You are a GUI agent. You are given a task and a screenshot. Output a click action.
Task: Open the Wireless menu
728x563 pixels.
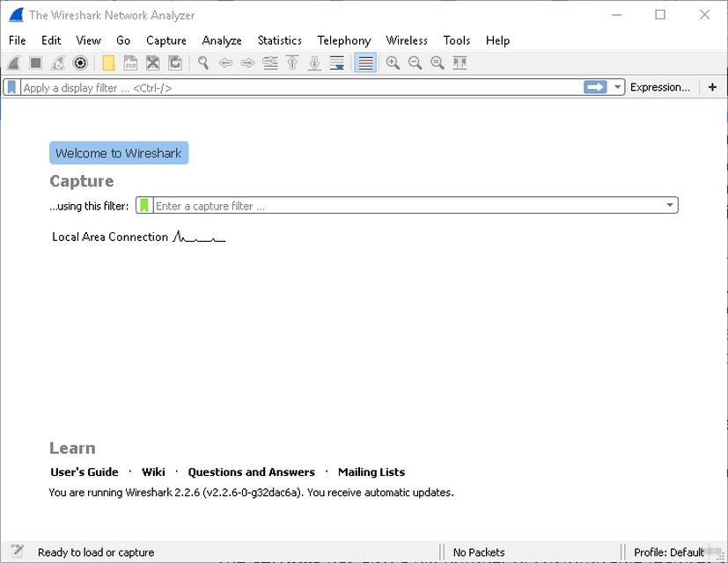(x=407, y=40)
